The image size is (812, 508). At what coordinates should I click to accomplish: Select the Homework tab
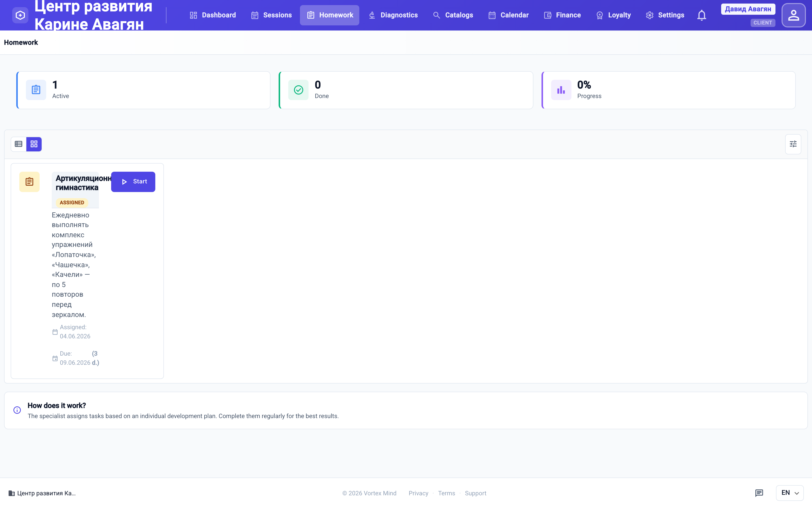coord(330,15)
